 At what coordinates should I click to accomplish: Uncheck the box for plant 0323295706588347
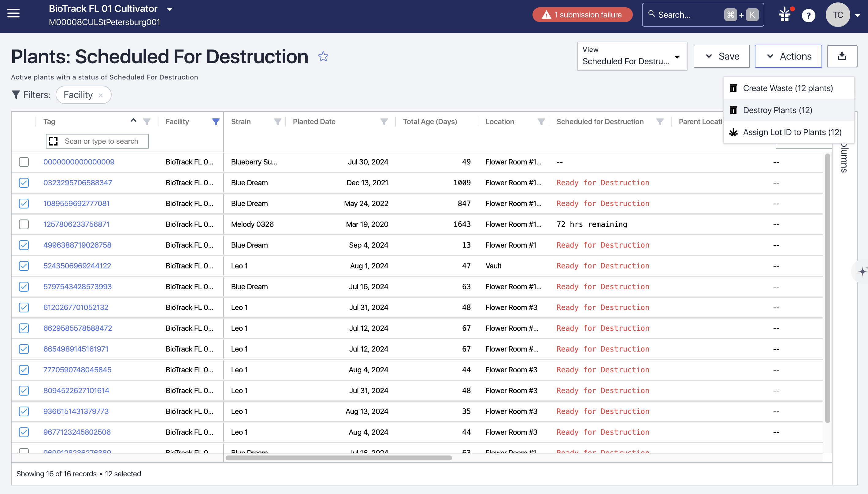tap(24, 182)
